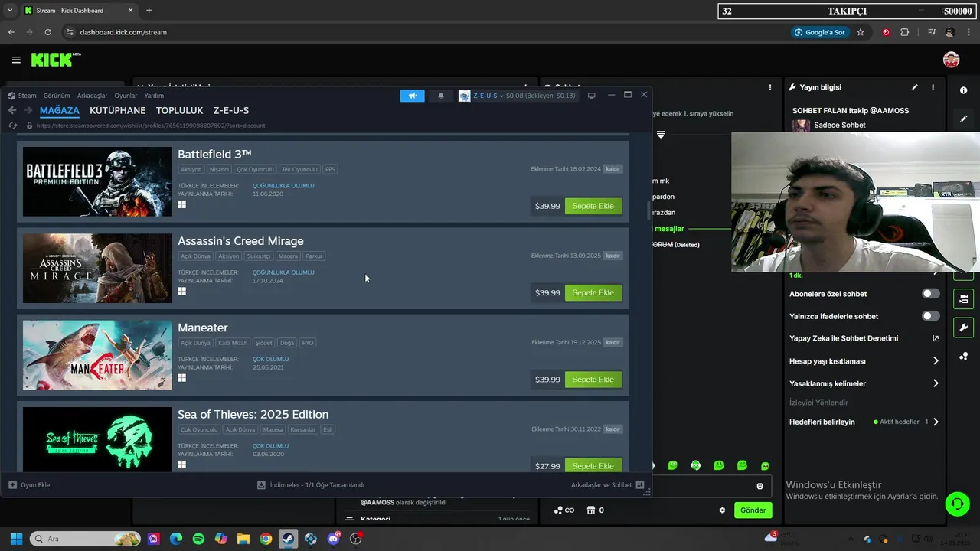
Task: Open Görünüm menu in Steam
Action: [57, 96]
